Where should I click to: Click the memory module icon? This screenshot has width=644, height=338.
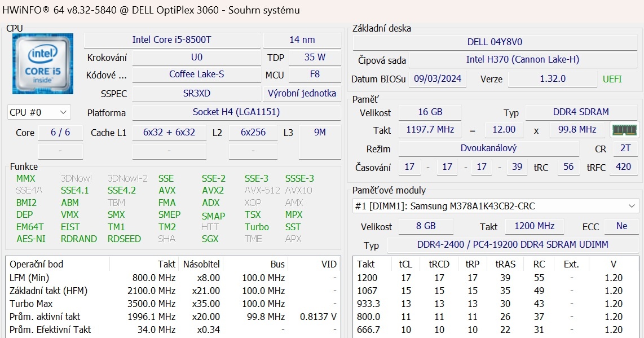tap(624, 130)
